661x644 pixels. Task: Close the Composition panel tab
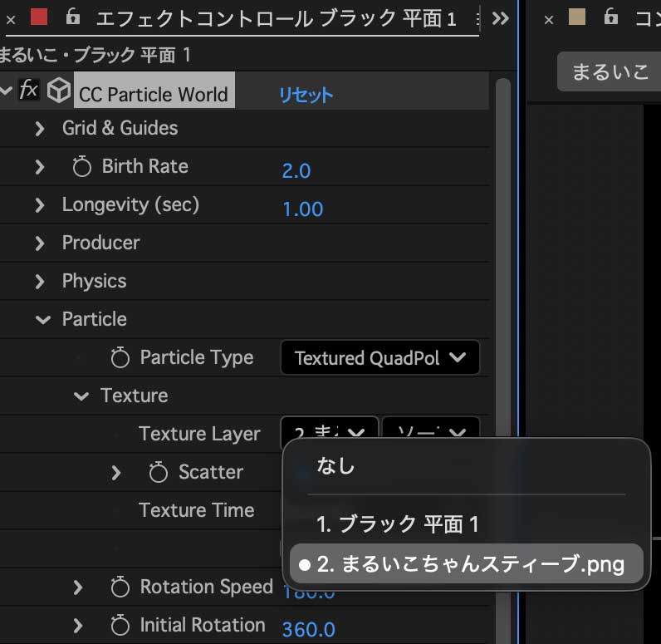point(548,19)
